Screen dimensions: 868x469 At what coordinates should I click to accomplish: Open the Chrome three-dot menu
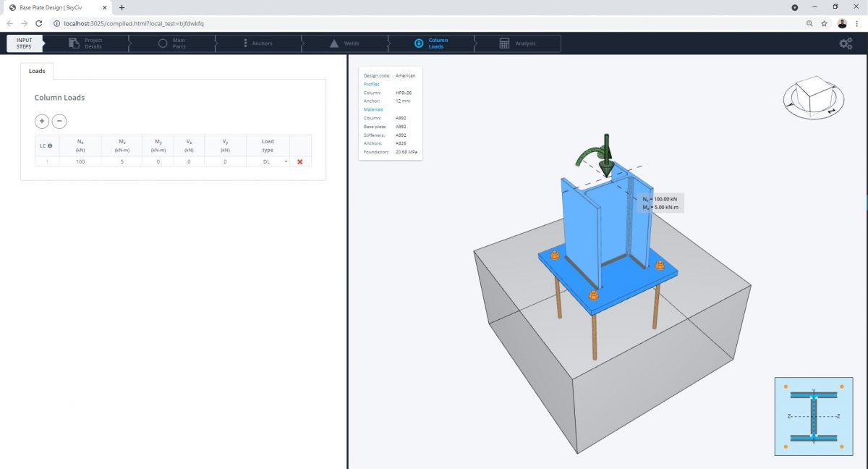(x=856, y=23)
